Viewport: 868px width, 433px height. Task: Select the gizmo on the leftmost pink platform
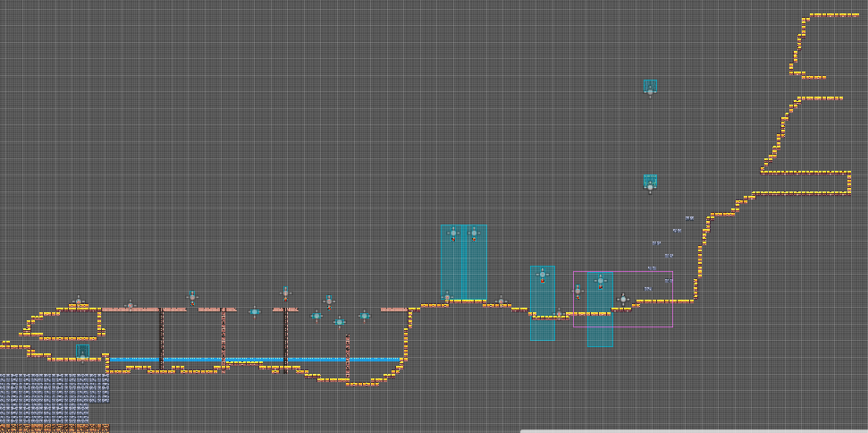[x=130, y=306]
